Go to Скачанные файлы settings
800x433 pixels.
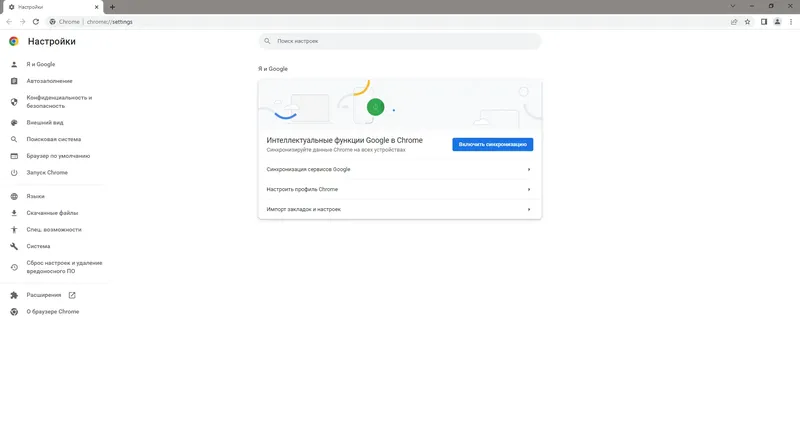tap(52, 213)
